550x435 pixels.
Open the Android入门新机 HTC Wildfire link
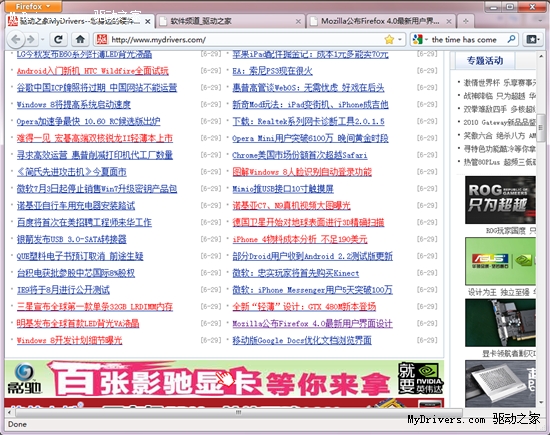93,71
